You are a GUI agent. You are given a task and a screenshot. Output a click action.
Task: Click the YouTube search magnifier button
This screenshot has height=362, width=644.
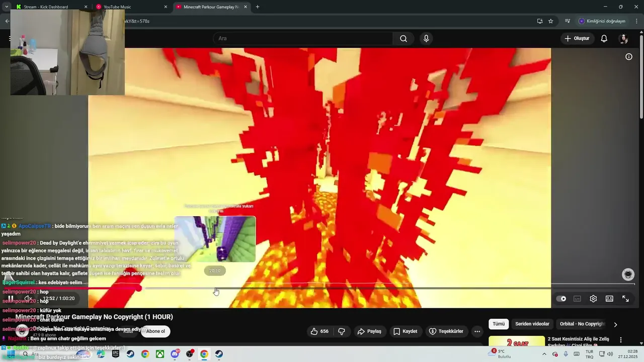[x=404, y=38]
